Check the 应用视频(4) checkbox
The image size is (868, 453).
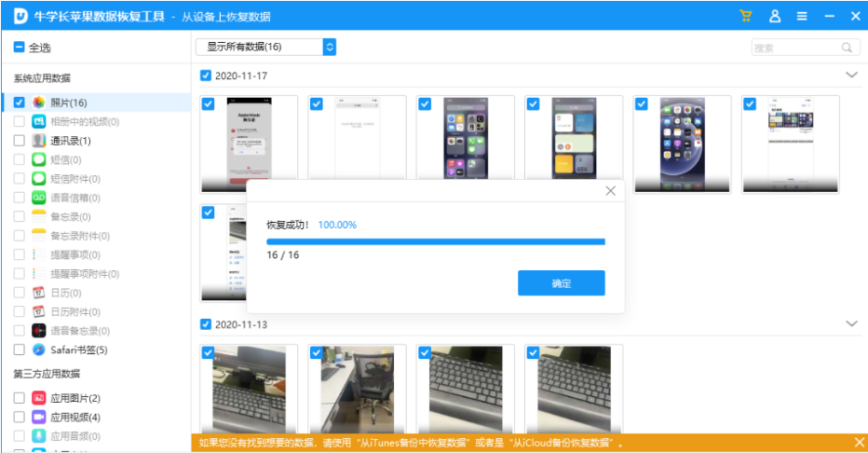[x=19, y=417]
